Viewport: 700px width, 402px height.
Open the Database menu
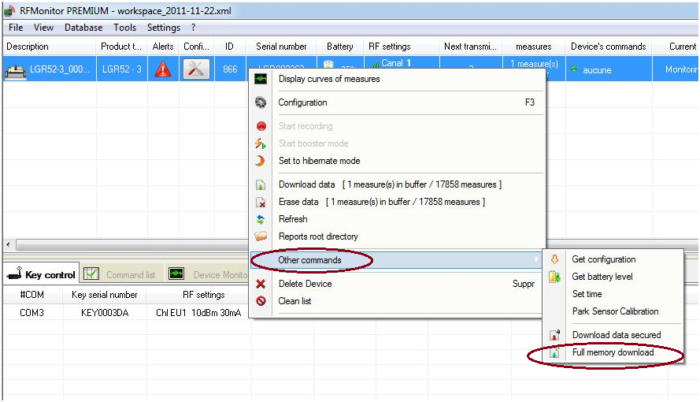(x=83, y=28)
